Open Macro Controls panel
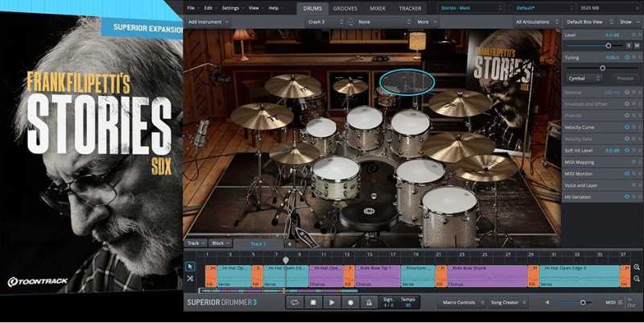644x323 pixels. pyautogui.click(x=461, y=302)
